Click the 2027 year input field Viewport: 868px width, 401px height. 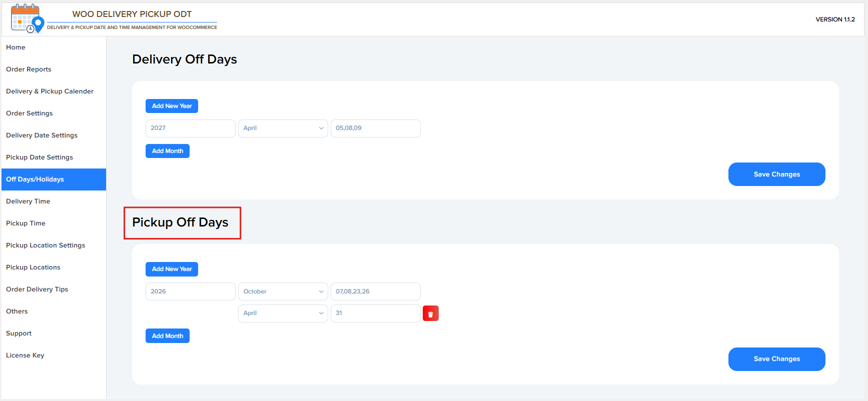190,128
